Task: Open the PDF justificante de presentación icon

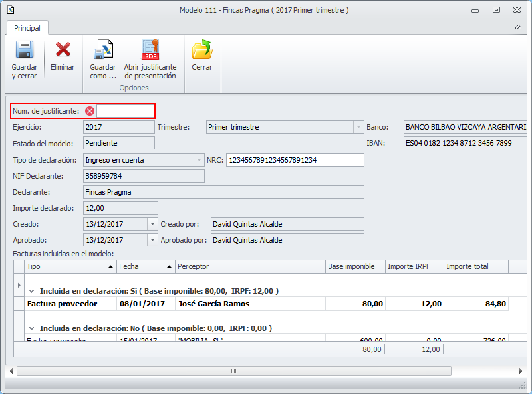Action: [150, 50]
